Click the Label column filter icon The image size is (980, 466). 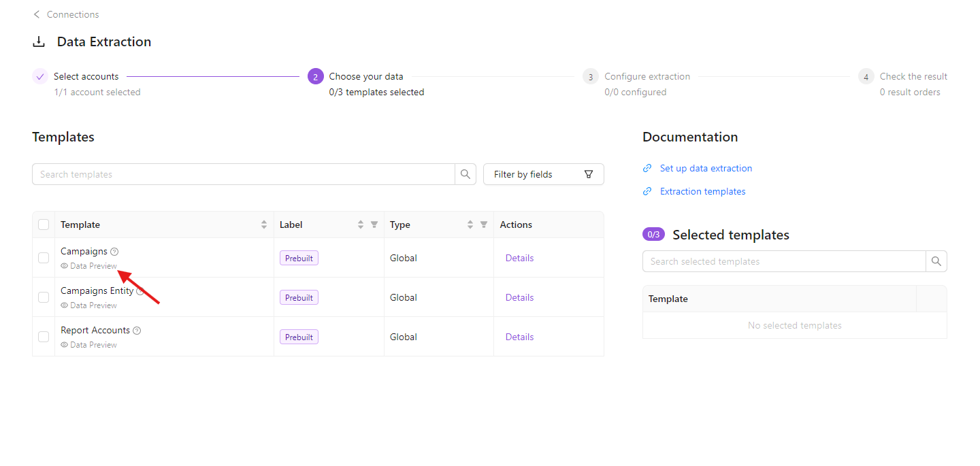(x=374, y=224)
